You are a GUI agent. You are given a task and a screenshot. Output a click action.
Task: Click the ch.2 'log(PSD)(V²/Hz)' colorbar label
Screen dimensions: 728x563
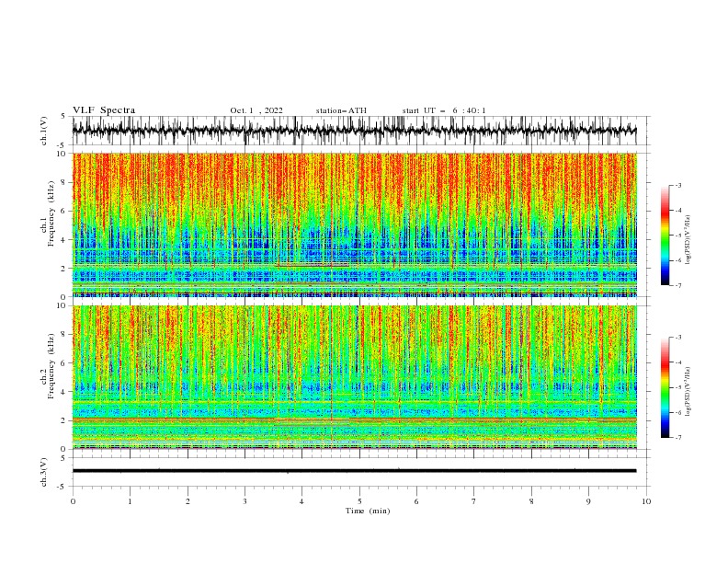coord(688,391)
